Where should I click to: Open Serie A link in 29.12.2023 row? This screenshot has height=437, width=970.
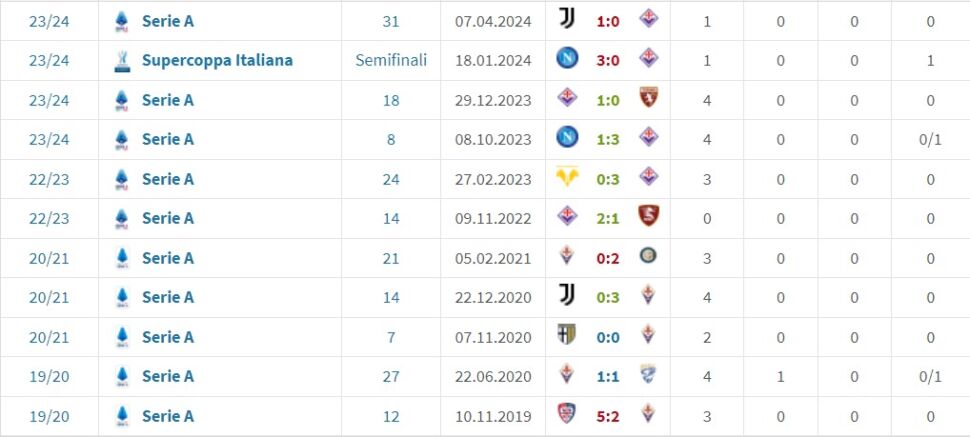(168, 99)
